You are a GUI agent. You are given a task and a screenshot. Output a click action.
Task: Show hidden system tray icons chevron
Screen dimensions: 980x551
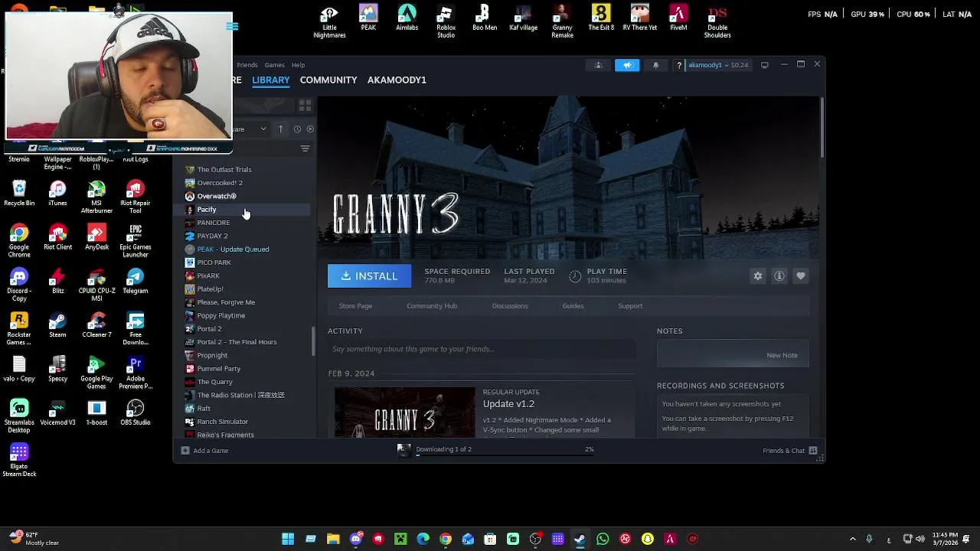pos(853,540)
